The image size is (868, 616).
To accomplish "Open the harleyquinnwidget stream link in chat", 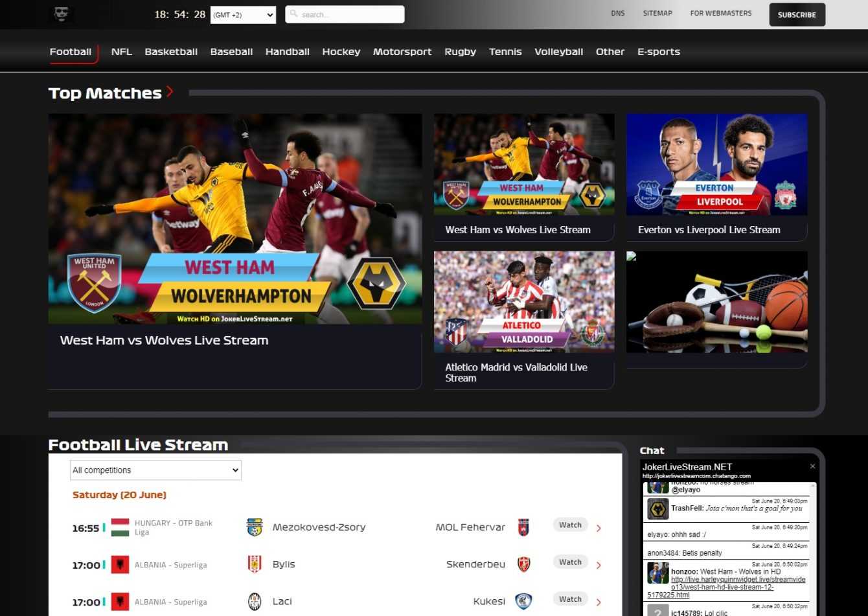I will point(726,587).
